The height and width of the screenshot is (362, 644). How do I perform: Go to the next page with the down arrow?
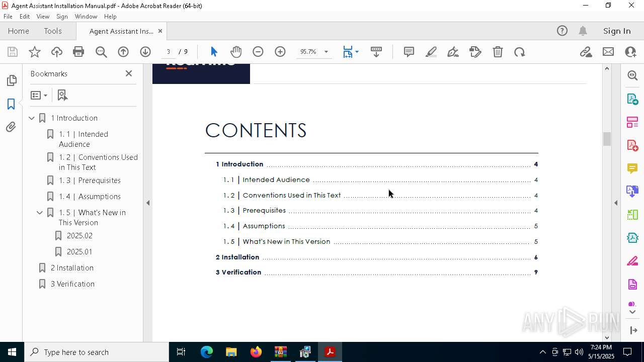pyautogui.click(x=145, y=52)
